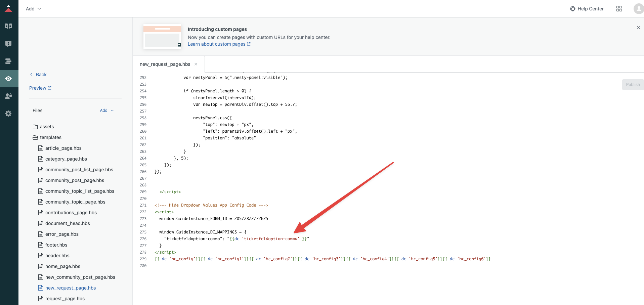
Task: Open the Manage articles sidebar icon
Action: point(9,26)
